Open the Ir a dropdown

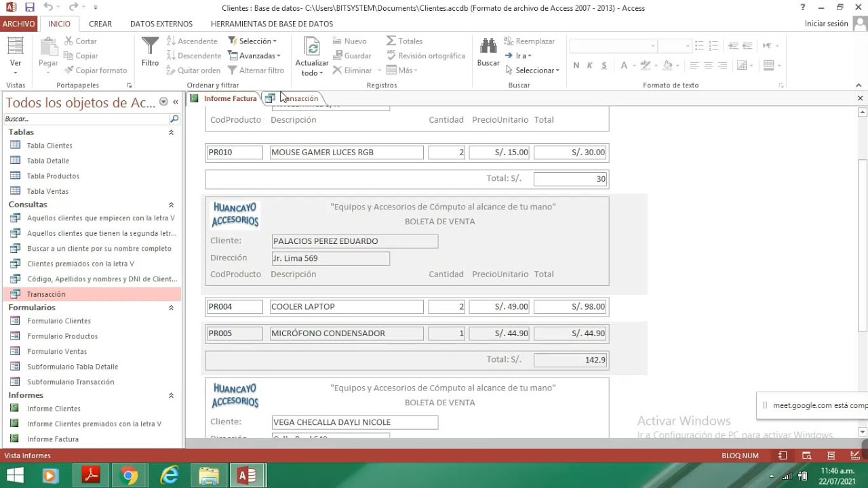tap(518, 56)
